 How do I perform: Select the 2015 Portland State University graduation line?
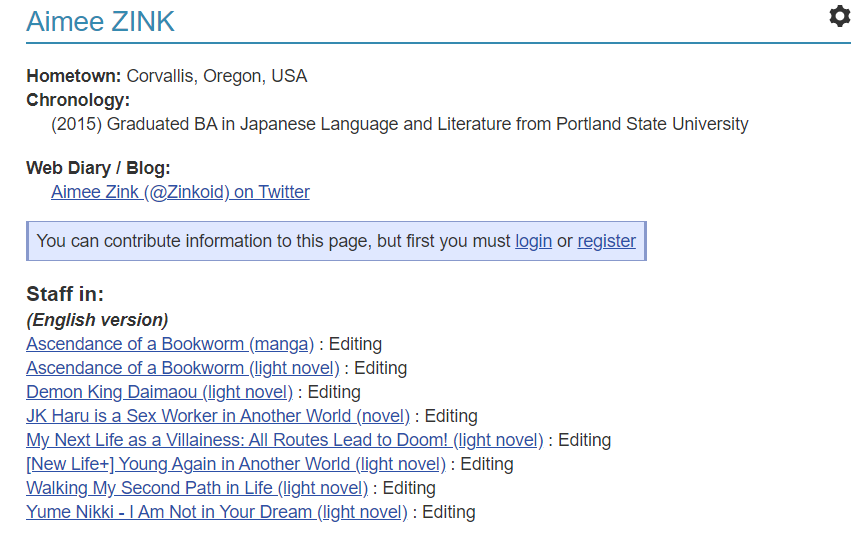tap(400, 124)
